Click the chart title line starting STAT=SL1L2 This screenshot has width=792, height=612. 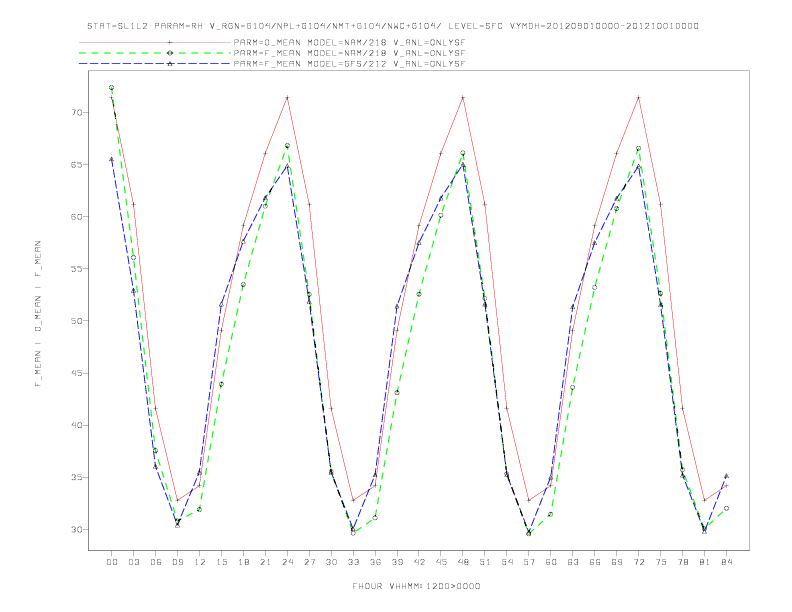393,26
